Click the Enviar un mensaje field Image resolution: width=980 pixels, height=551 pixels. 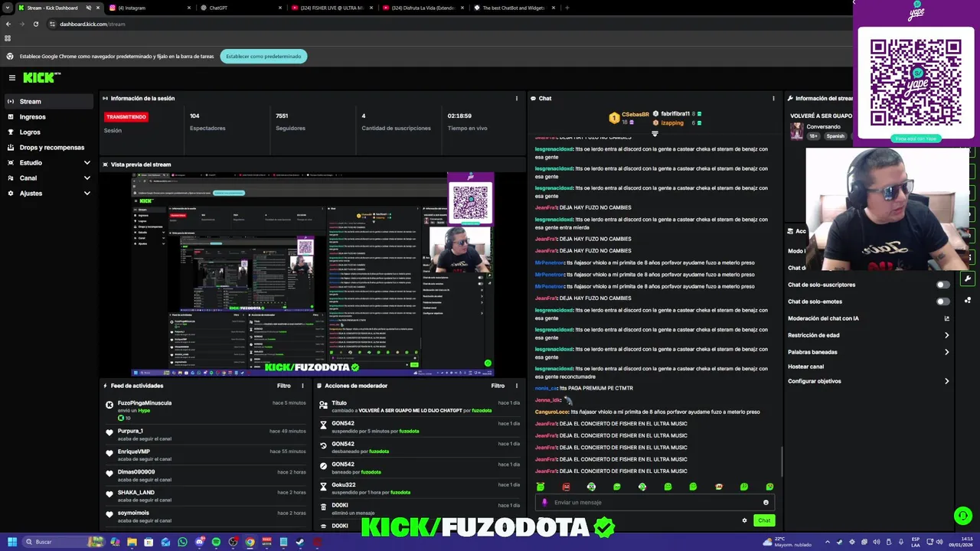click(x=655, y=502)
